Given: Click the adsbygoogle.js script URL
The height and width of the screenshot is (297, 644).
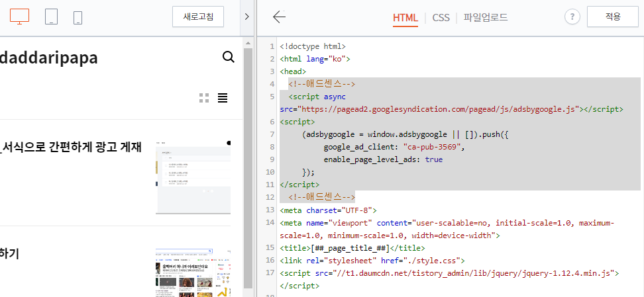Looking at the screenshot, I should [438, 110].
